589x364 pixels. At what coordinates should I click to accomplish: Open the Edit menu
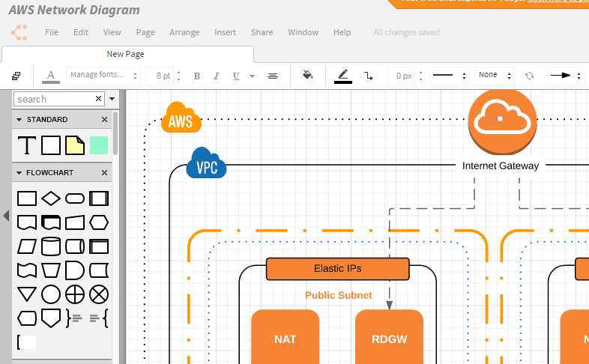point(81,32)
